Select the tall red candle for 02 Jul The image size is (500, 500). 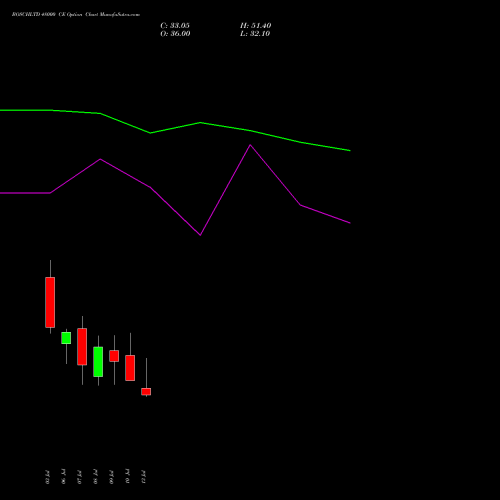pyautogui.click(x=50, y=302)
